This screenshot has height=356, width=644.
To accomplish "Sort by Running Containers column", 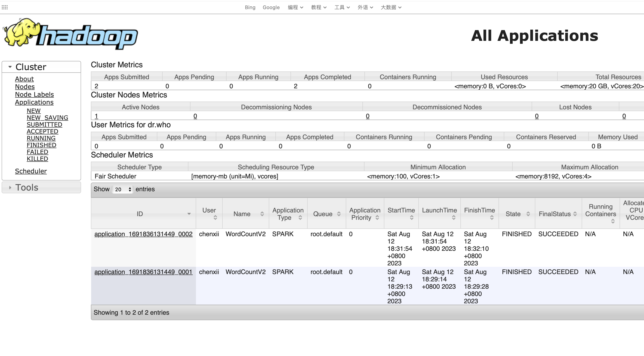I will [x=613, y=221].
